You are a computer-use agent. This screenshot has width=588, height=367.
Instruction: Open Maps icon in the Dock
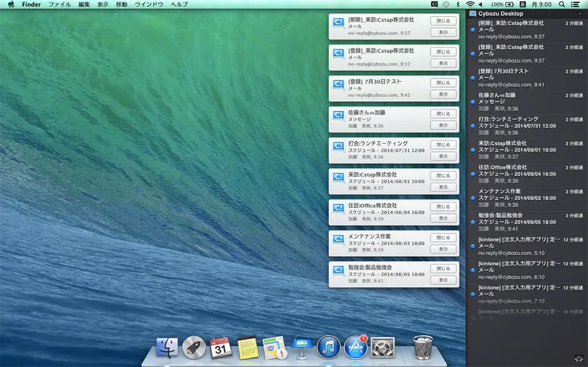(275, 347)
